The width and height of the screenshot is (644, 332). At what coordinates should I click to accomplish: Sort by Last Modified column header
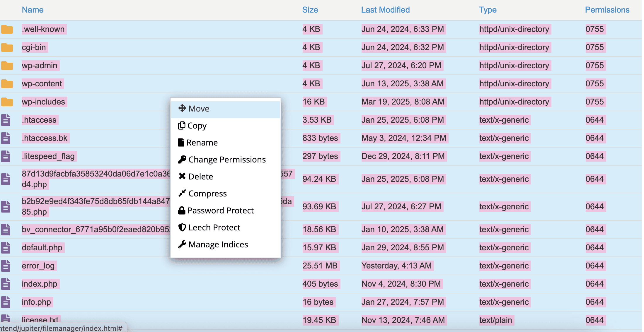(x=385, y=10)
